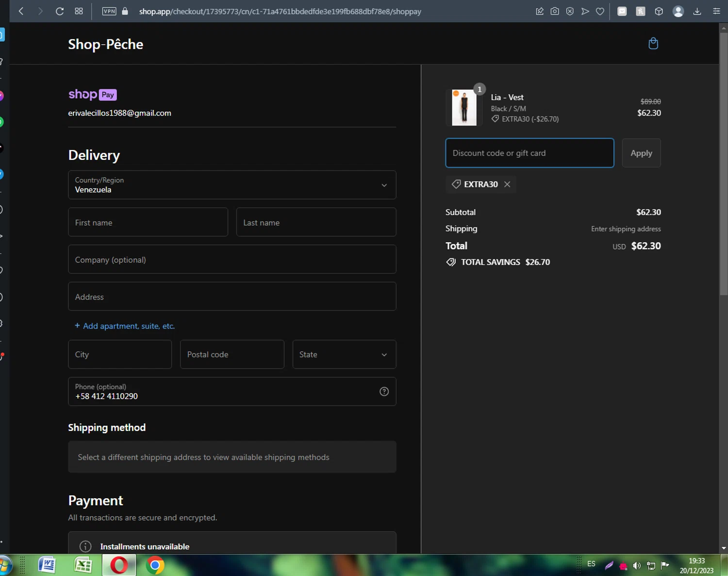Click the address bar URL
The height and width of the screenshot is (576, 728).
(x=280, y=11)
